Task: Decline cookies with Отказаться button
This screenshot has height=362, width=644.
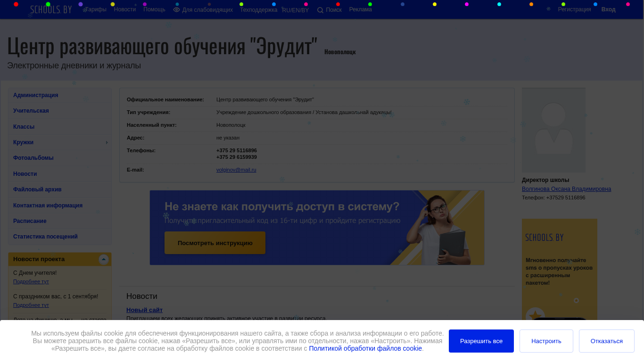Action: coord(607,341)
